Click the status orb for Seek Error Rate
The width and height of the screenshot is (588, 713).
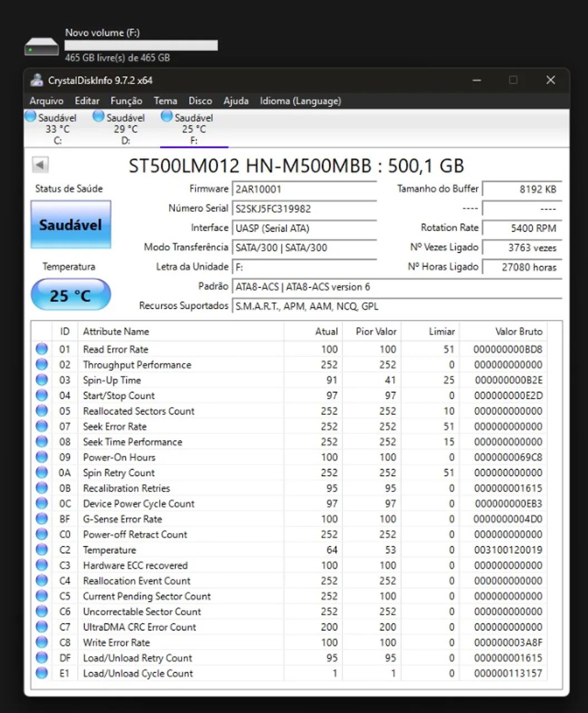click(42, 426)
